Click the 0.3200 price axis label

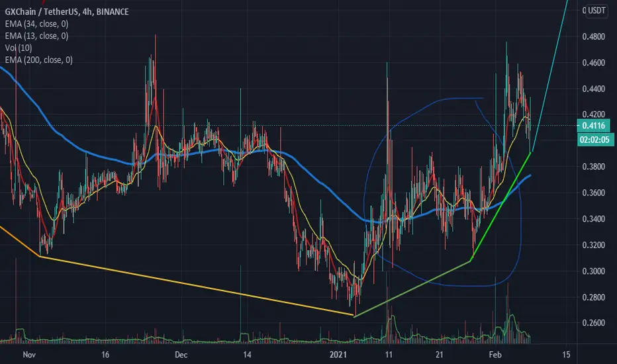[593, 245]
